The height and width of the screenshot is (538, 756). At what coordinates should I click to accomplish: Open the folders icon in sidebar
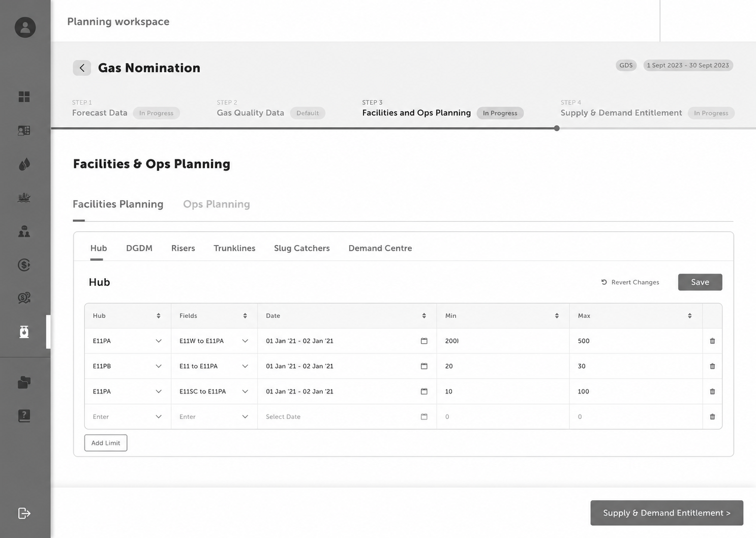coord(24,382)
